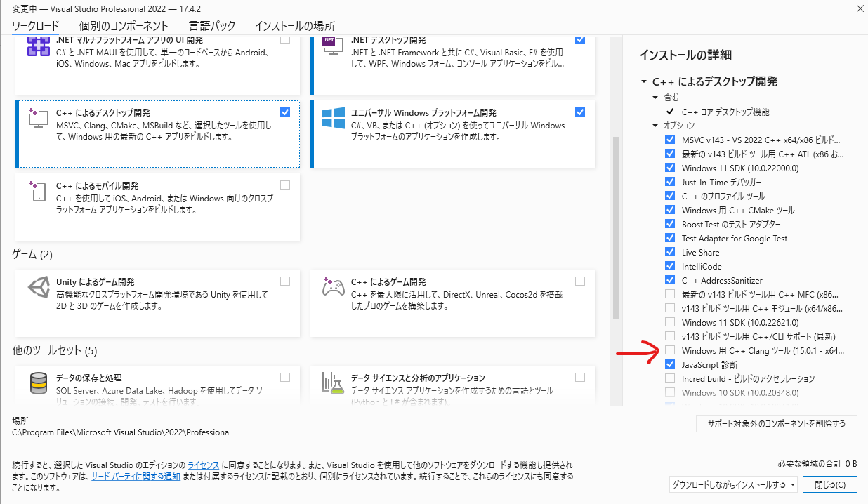
Task: Click the C++ game development controller icon
Action: click(x=333, y=287)
